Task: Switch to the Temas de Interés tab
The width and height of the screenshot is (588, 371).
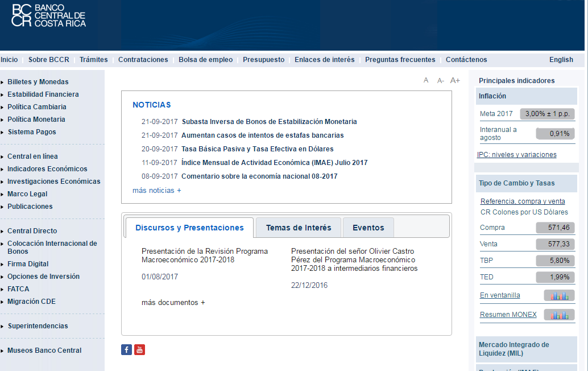Action: click(299, 228)
